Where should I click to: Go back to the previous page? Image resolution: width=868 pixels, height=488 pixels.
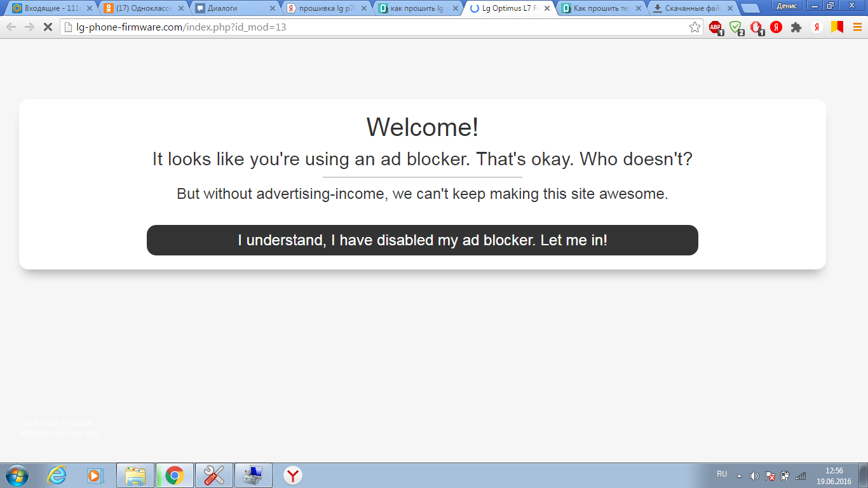click(11, 27)
